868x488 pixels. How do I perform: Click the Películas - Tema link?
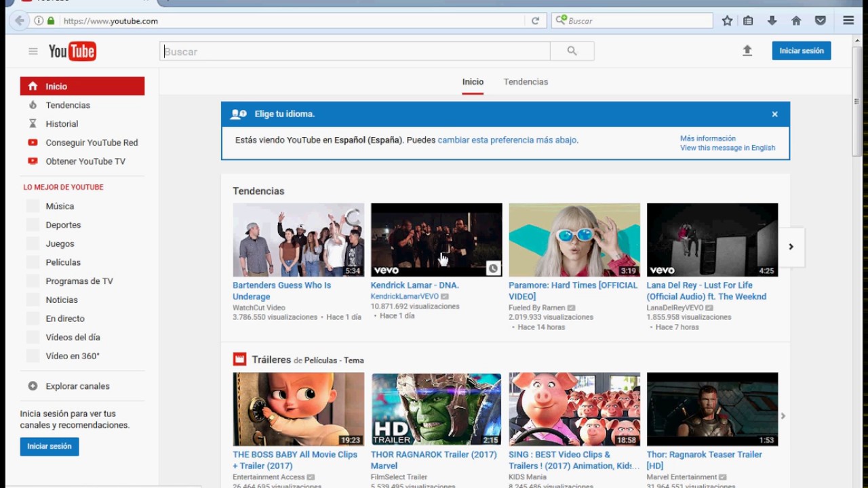[334, 361]
